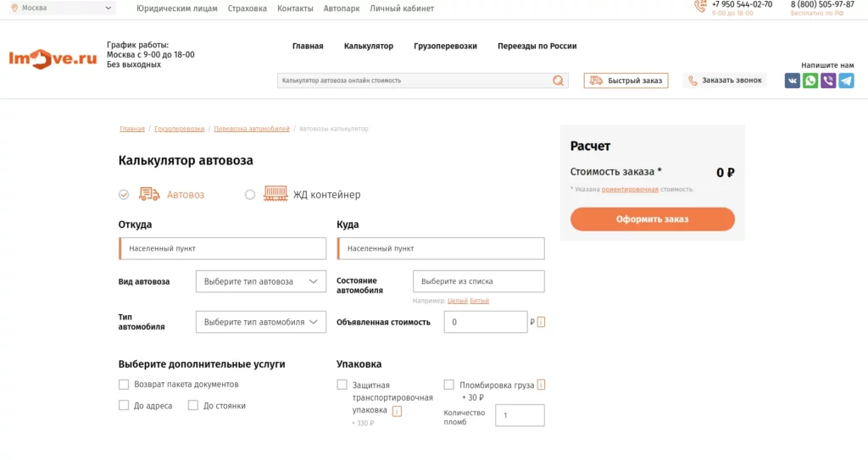Image resolution: width=868 pixels, height=460 pixels.
Task: Click the search magnifier icon
Action: pos(558,80)
